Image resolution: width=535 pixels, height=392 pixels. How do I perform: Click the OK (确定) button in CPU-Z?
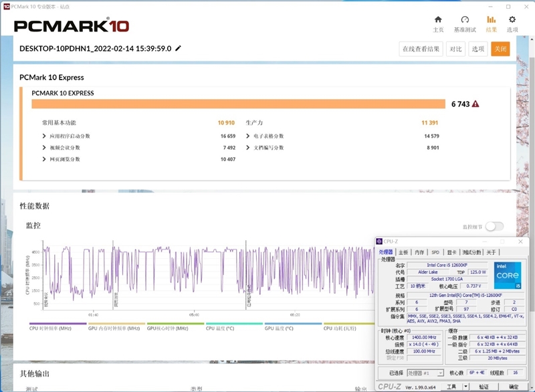pyautogui.click(x=514, y=387)
